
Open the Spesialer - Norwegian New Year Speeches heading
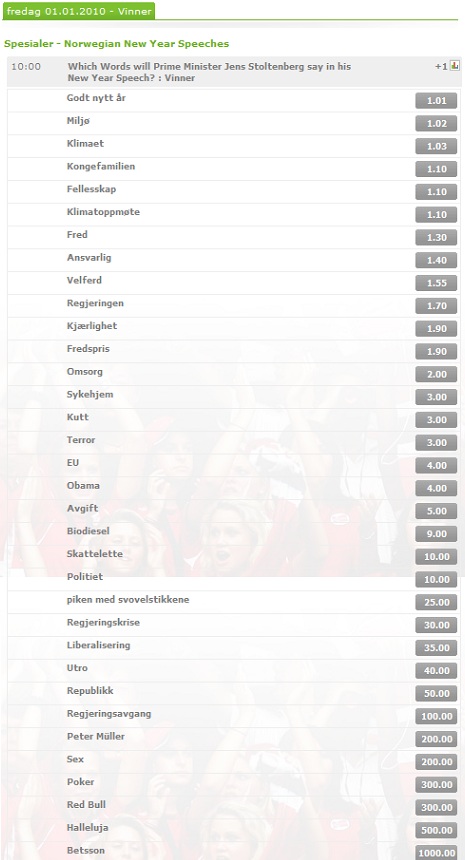pyautogui.click(x=116, y=44)
